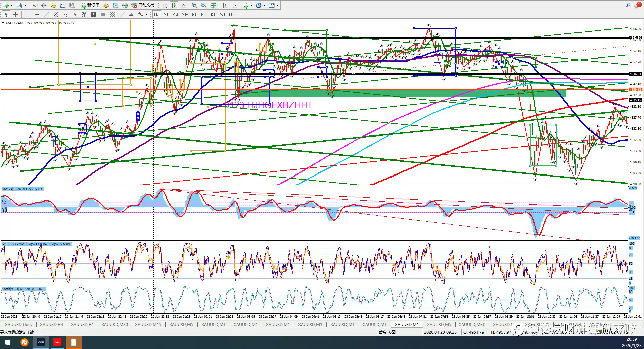Select the rectangle shape tool
Viewport: 644px width, 349px height.
click(x=103, y=14)
